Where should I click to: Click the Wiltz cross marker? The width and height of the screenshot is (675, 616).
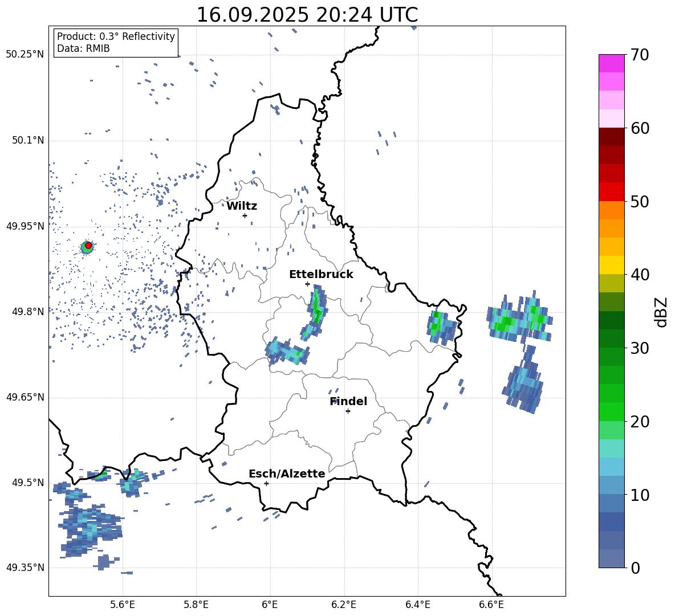(x=245, y=215)
